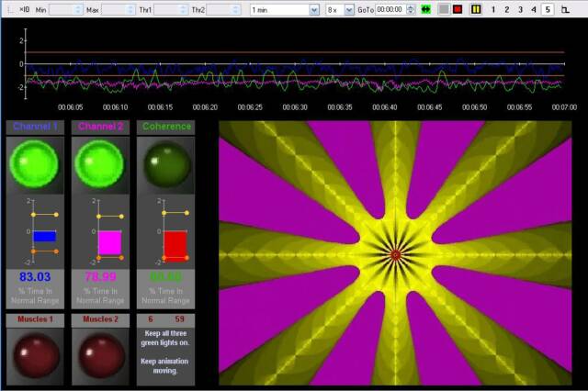Image resolution: width=588 pixels, height=391 pixels.
Task: Click the 00:06:30 time label
Action: (x=295, y=107)
